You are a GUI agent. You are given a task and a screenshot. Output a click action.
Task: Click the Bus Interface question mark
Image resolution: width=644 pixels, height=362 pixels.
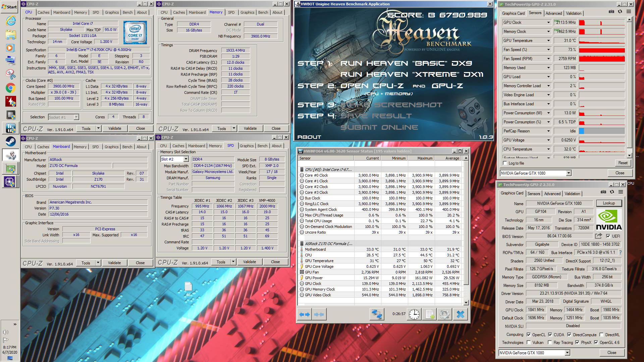[620, 252]
